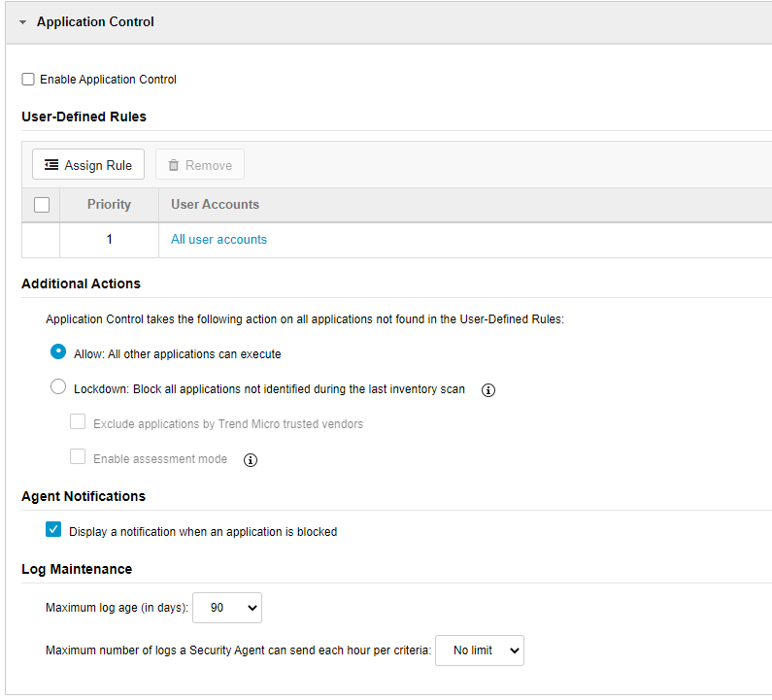
Task: Collapse the Application Control section arrow
Action: [x=22, y=22]
